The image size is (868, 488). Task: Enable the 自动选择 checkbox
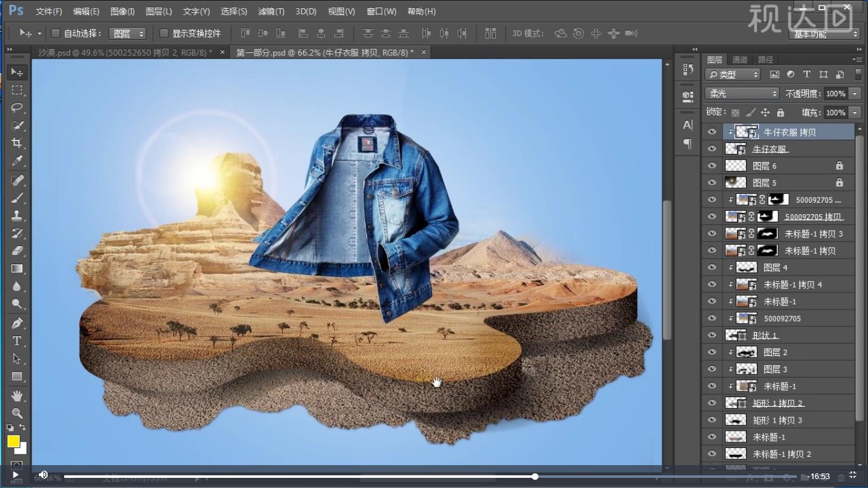55,33
